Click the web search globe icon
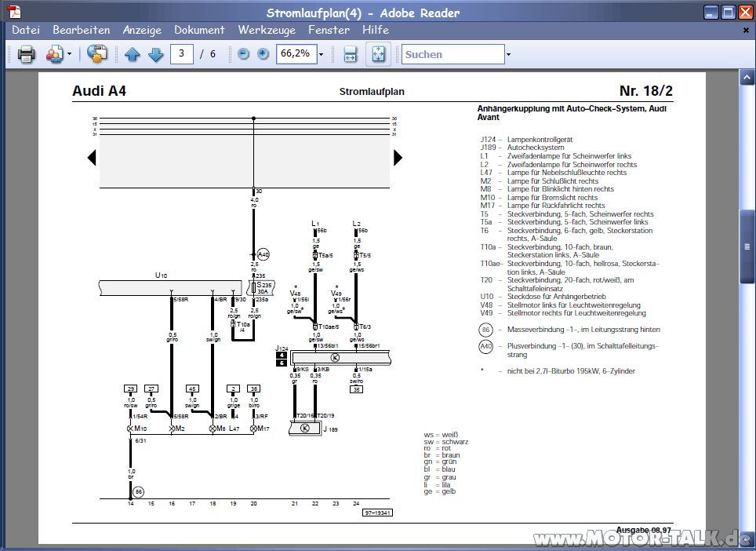 tap(97, 54)
